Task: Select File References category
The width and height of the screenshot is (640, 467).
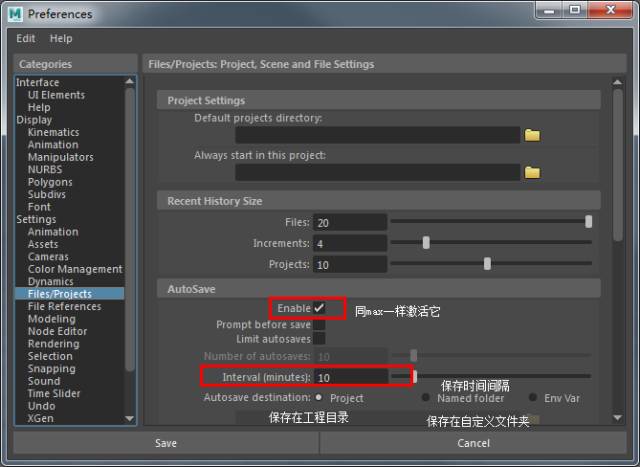Action: pos(64,307)
